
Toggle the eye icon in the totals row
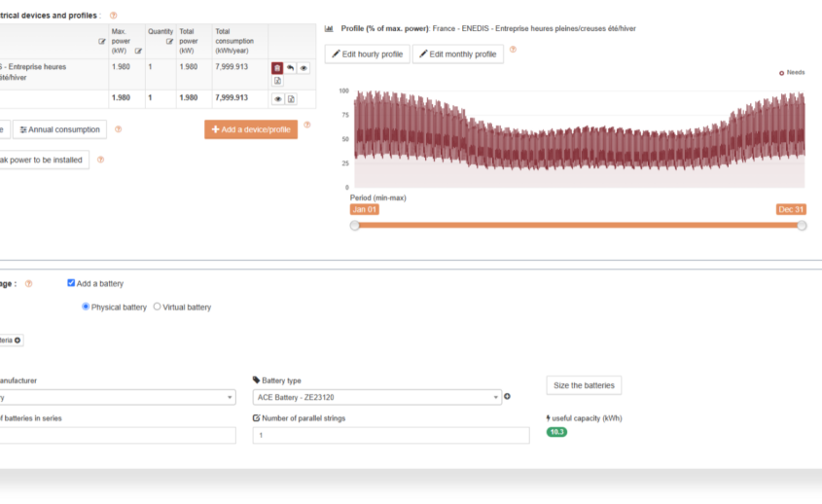click(x=278, y=99)
